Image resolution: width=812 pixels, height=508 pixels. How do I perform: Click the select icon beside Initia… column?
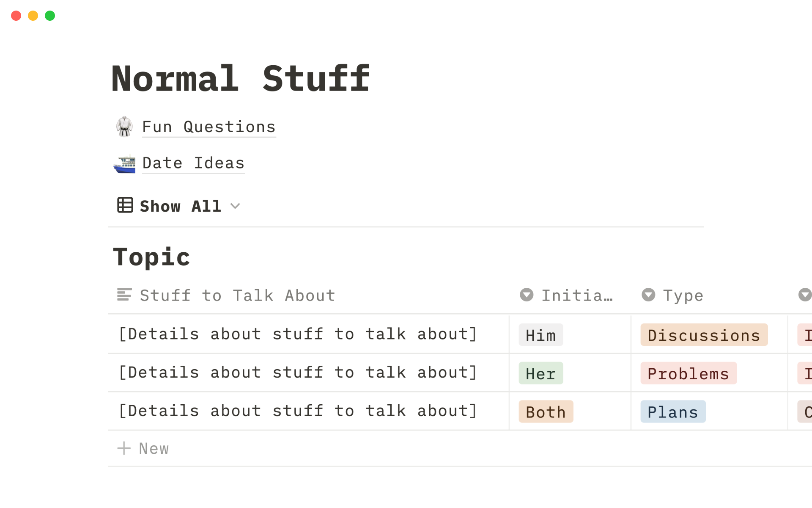[x=527, y=295]
